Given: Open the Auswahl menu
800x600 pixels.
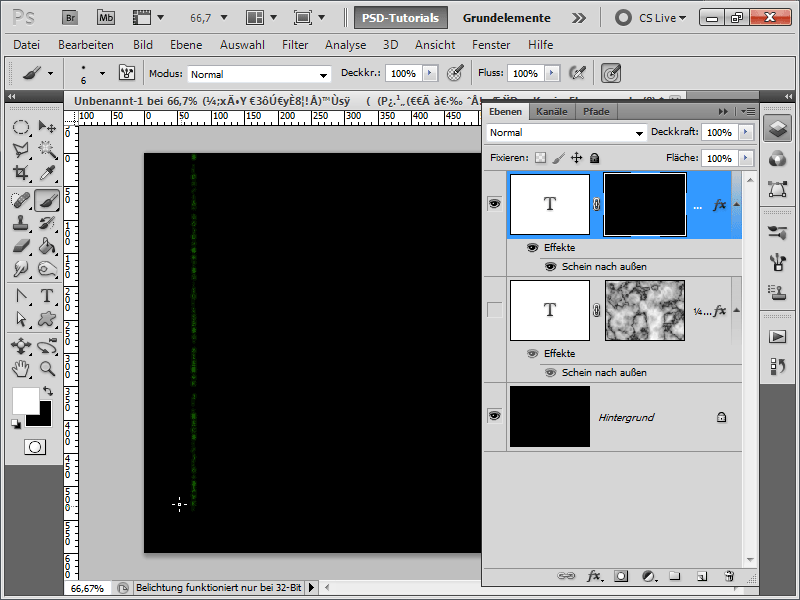Looking at the screenshot, I should [x=242, y=45].
